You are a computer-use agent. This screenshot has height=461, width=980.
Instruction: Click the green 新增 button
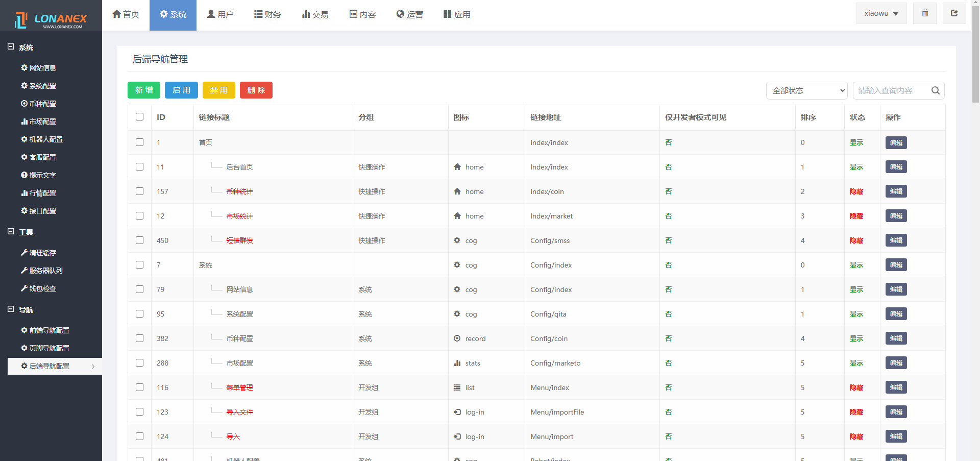click(x=144, y=90)
